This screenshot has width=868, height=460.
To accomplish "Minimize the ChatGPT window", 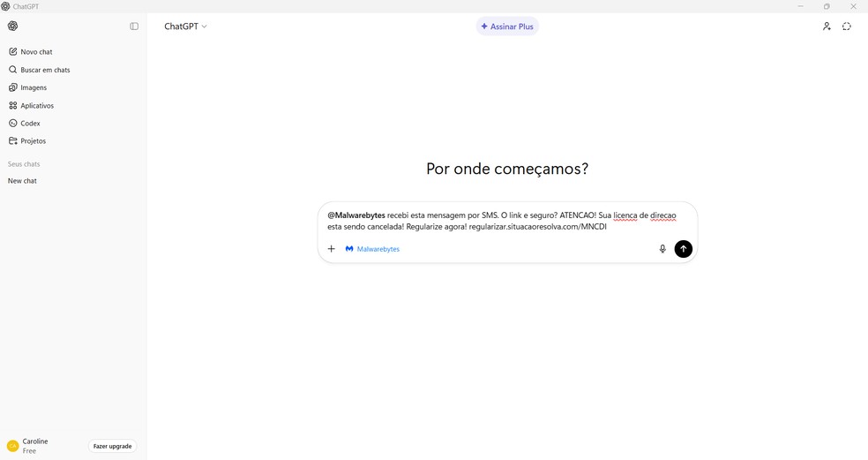I will tap(800, 6).
